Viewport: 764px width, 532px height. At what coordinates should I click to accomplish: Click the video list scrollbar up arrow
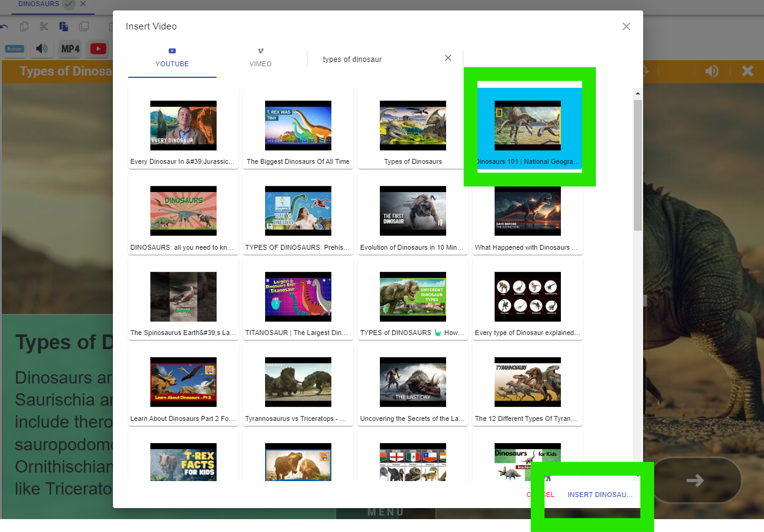click(638, 93)
